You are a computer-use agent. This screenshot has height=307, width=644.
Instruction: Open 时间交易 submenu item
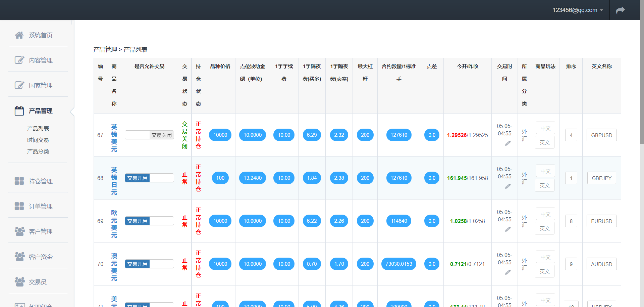38,140
